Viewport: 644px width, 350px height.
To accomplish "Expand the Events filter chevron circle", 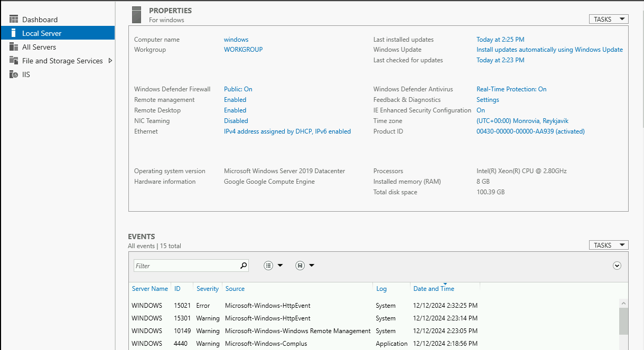I will 617,266.
